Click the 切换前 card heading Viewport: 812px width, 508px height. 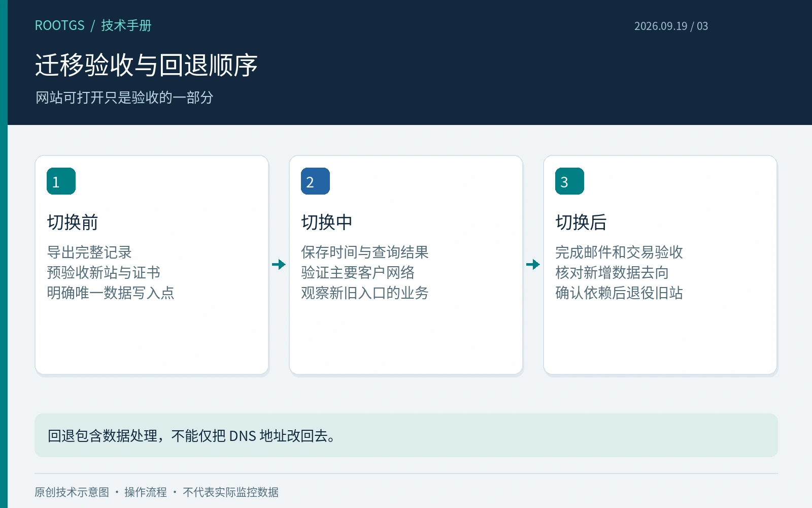pyautogui.click(x=73, y=223)
